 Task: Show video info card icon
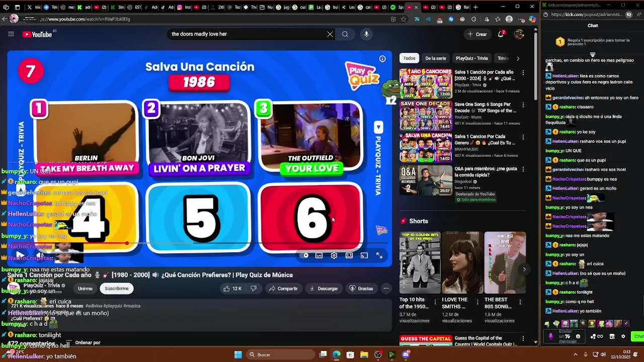coord(382,59)
